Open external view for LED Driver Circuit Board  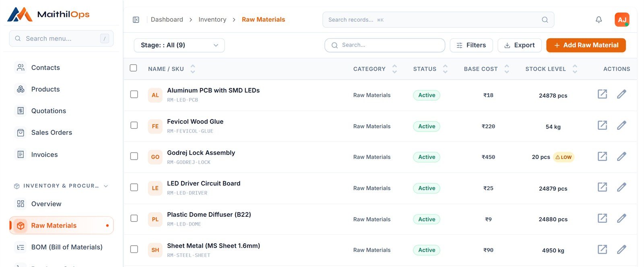(x=602, y=187)
